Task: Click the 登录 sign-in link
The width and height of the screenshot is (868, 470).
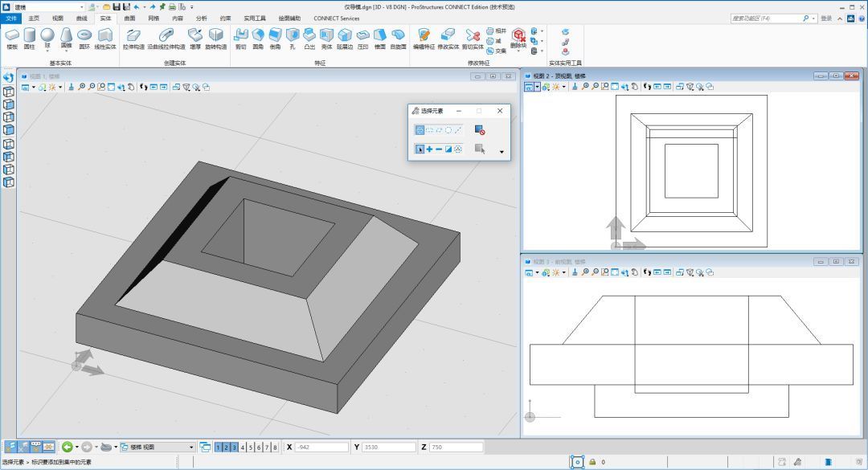Action: [x=826, y=18]
